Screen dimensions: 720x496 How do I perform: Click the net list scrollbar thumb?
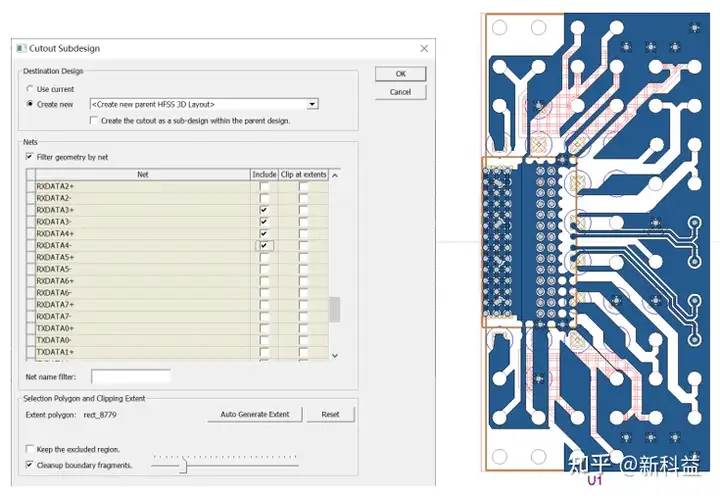tap(335, 309)
